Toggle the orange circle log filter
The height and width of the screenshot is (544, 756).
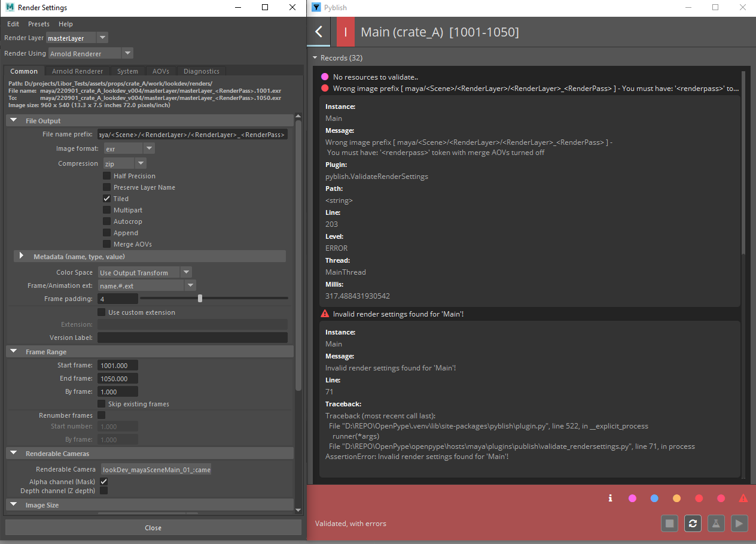click(676, 498)
